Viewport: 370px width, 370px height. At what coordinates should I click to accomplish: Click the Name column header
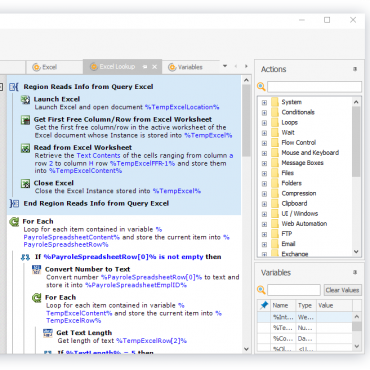pyautogui.click(x=283, y=305)
